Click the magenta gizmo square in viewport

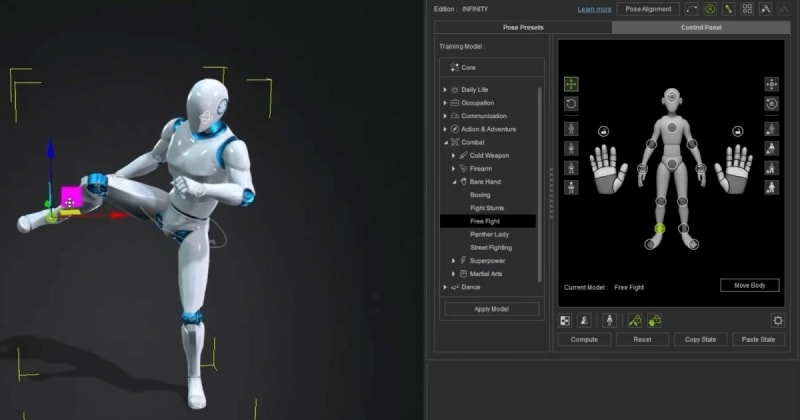point(71,196)
